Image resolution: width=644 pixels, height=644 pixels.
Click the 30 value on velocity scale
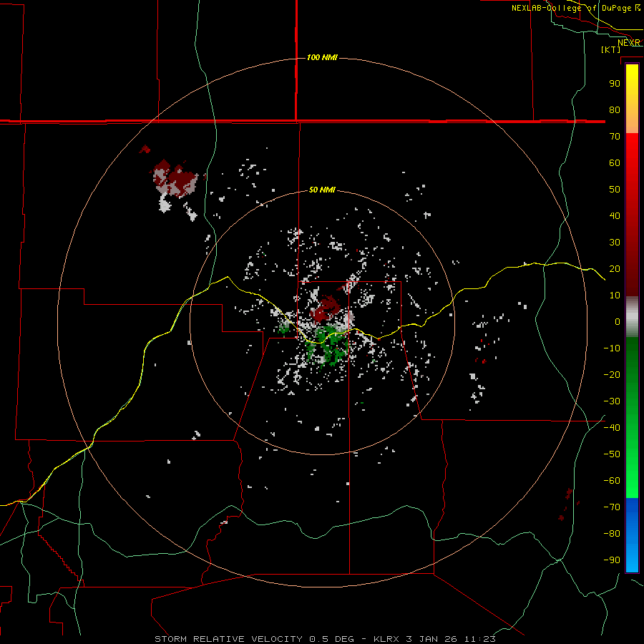click(x=615, y=243)
